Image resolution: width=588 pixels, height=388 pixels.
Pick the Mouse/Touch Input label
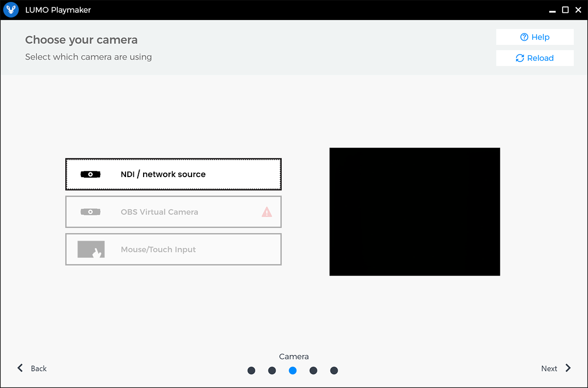158,250
